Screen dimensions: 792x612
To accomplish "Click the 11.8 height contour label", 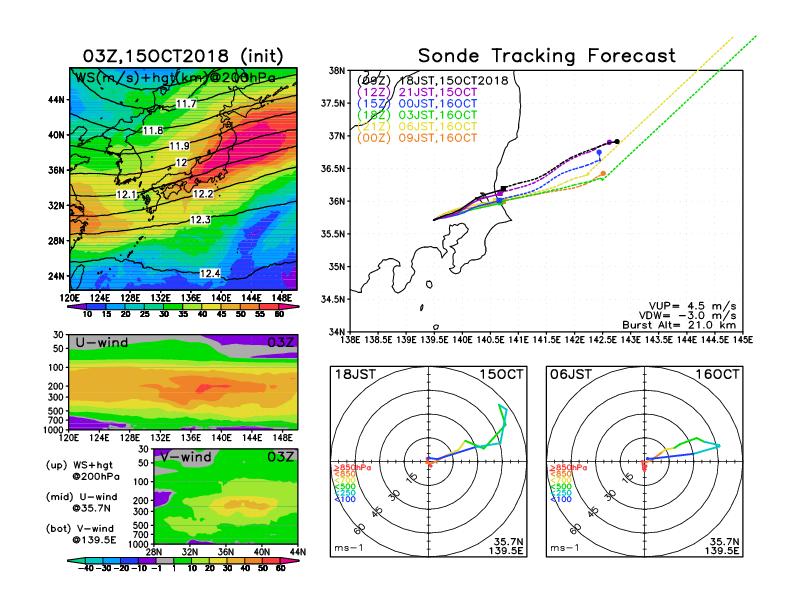I will [x=153, y=130].
